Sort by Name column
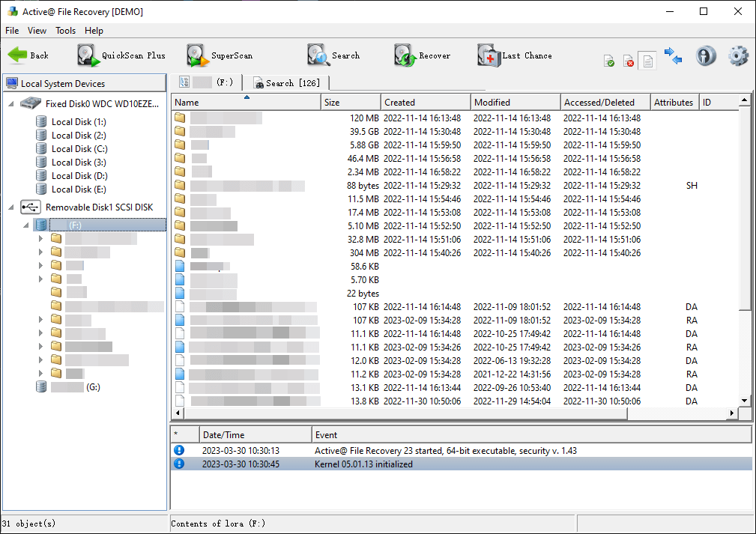Viewport: 756px width, 534px height. pos(246,102)
